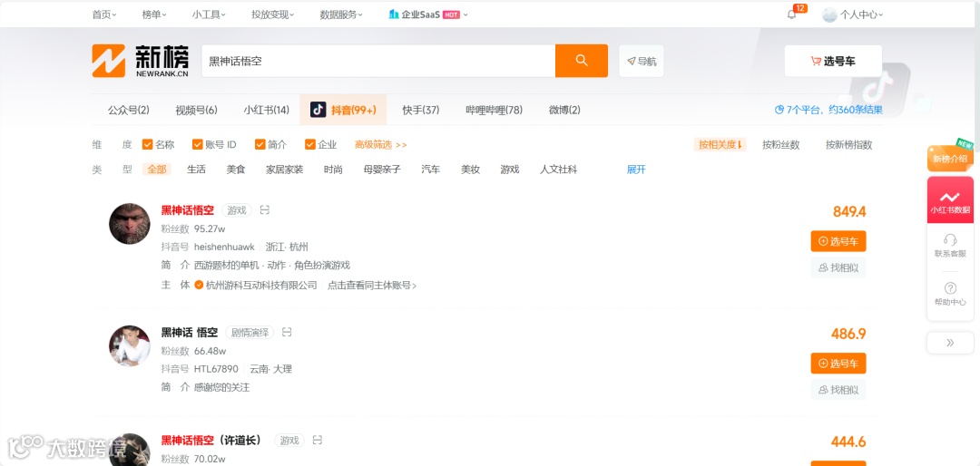This screenshot has width=980, height=466.
Task: Switch to 视频号(6) tab
Action: pos(196,110)
